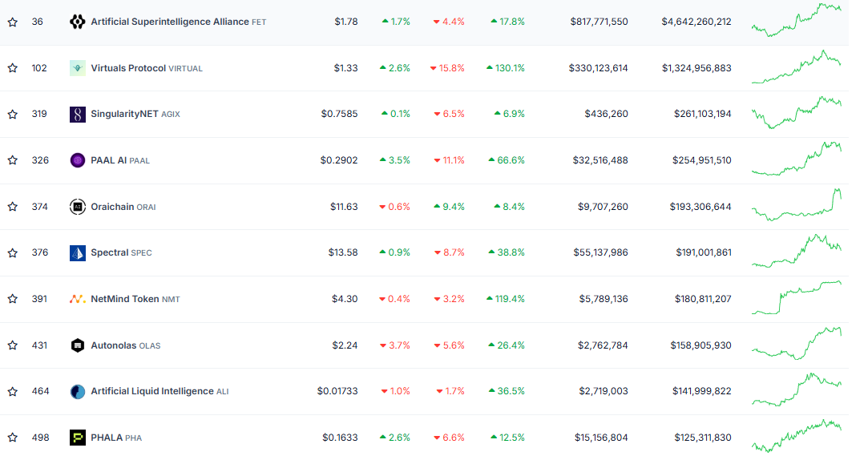Image resolution: width=868 pixels, height=456 pixels.
Task: Click the PHALA logo icon
Action: 78,438
